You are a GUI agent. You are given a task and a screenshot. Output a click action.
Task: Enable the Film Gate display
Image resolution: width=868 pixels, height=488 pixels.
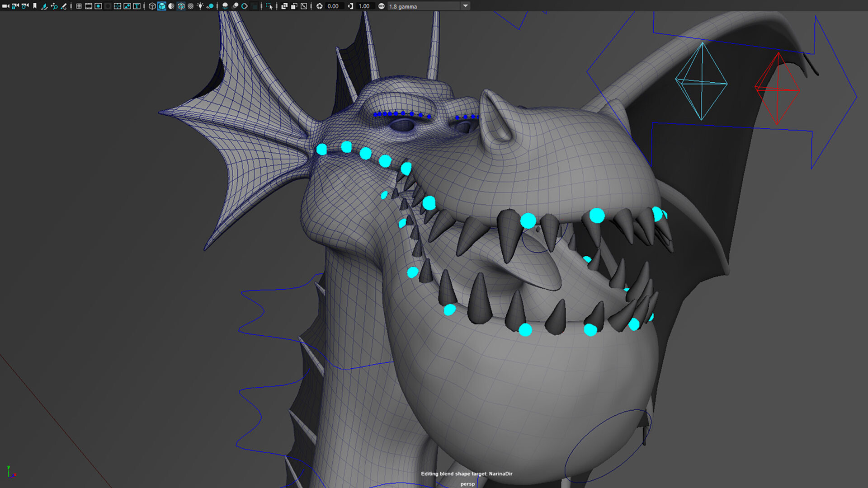tap(88, 6)
